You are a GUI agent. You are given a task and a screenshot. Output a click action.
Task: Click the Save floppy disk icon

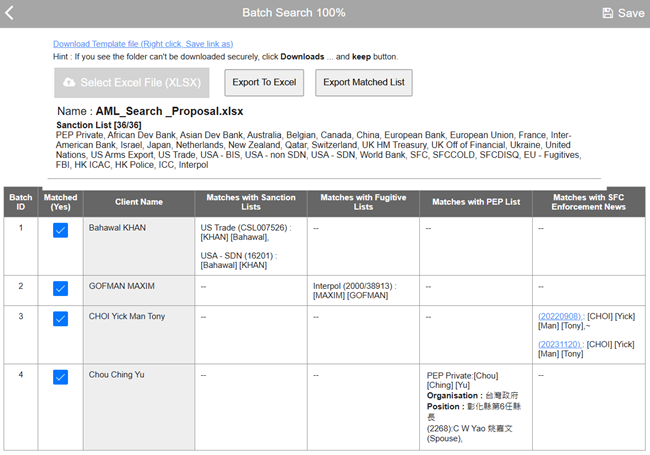[x=608, y=13]
